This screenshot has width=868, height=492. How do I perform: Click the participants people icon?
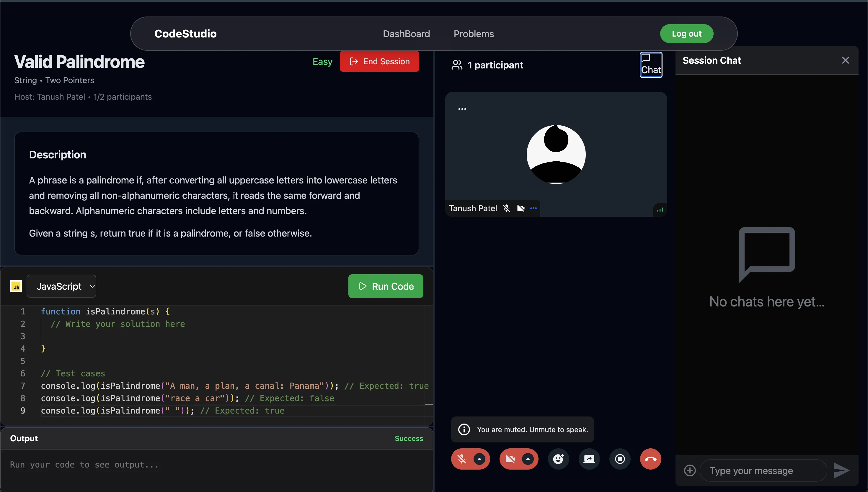(457, 65)
